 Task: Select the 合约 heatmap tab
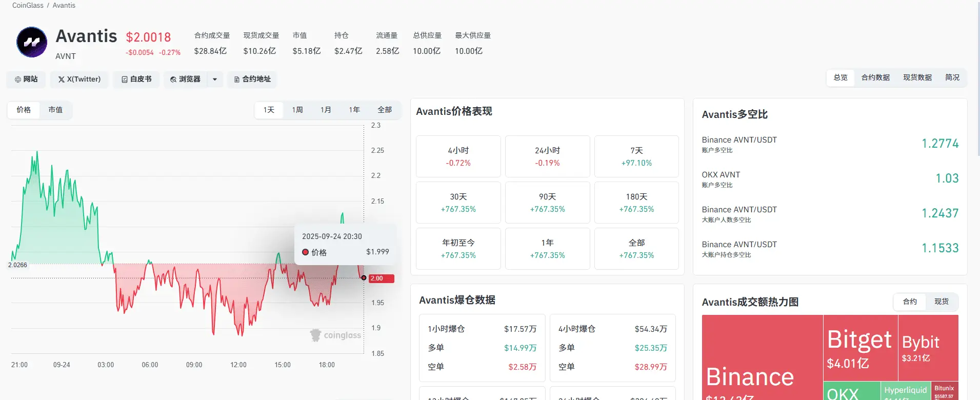910,302
